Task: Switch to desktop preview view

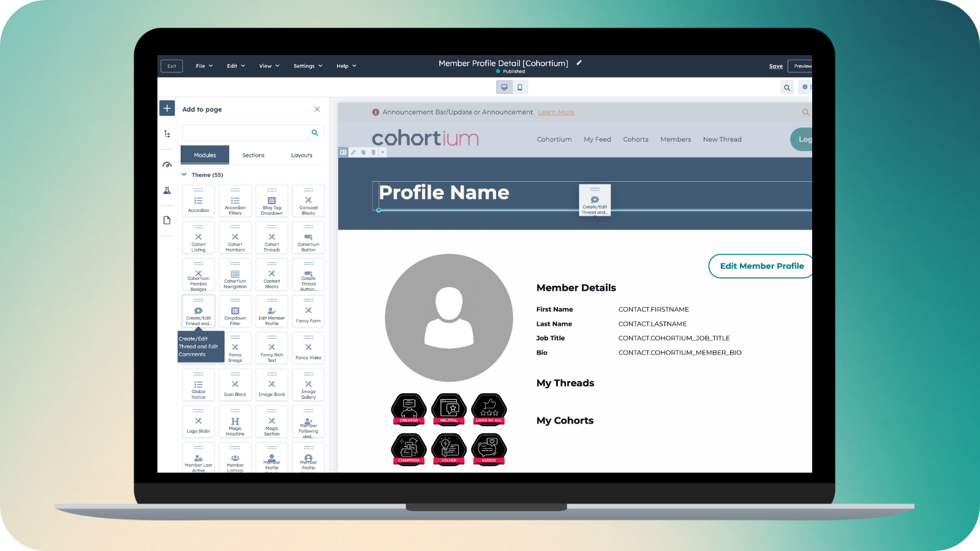Action: (504, 87)
